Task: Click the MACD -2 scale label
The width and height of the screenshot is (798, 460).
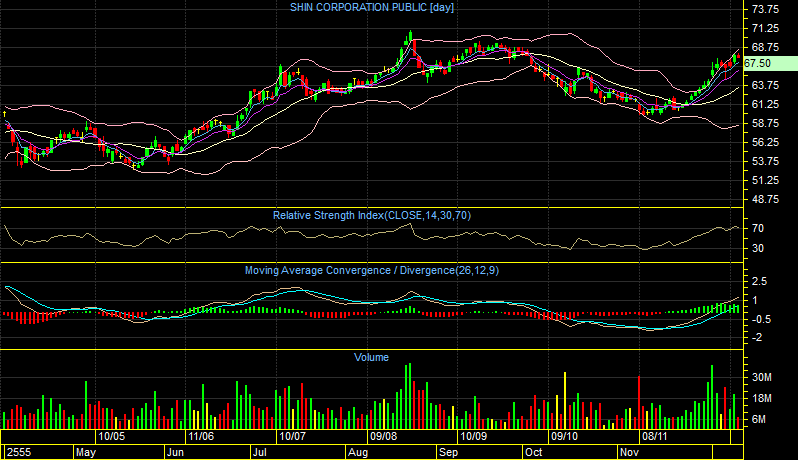Action: click(x=757, y=337)
